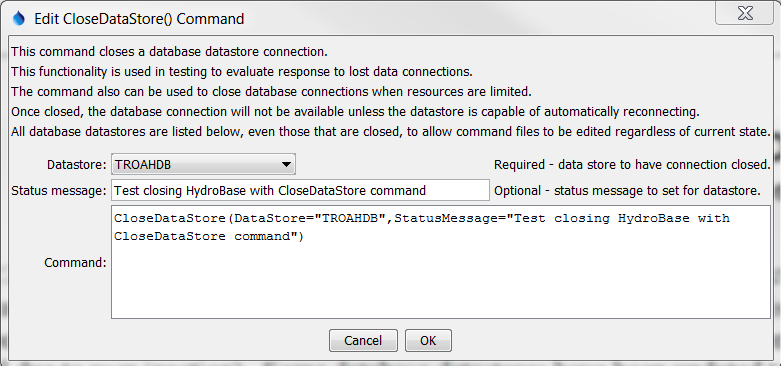Image resolution: width=781 pixels, height=366 pixels.
Task: Click the 'closes a database datastore connection' line
Action: click(x=169, y=52)
